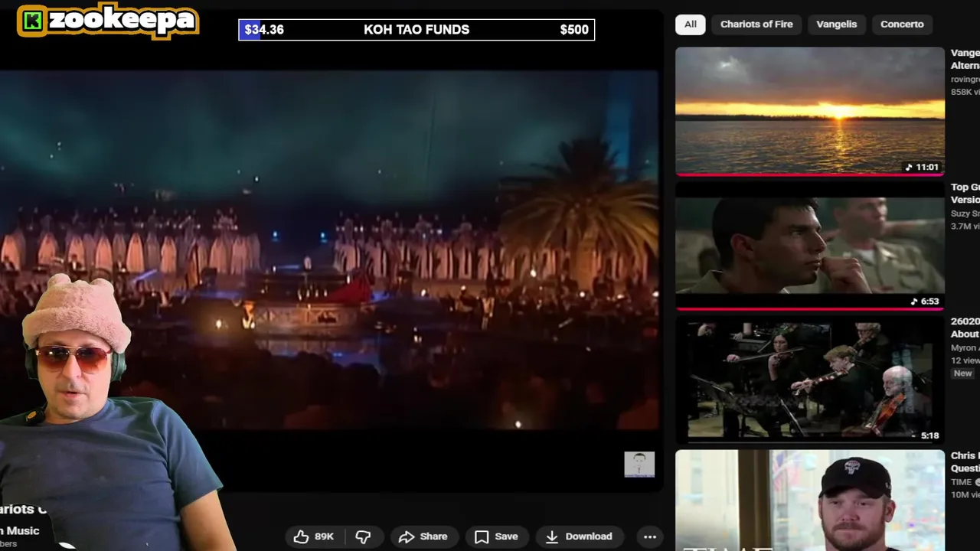Open the Top Gun thumbnail video 6:53
This screenshot has height=551, width=980.
click(810, 246)
